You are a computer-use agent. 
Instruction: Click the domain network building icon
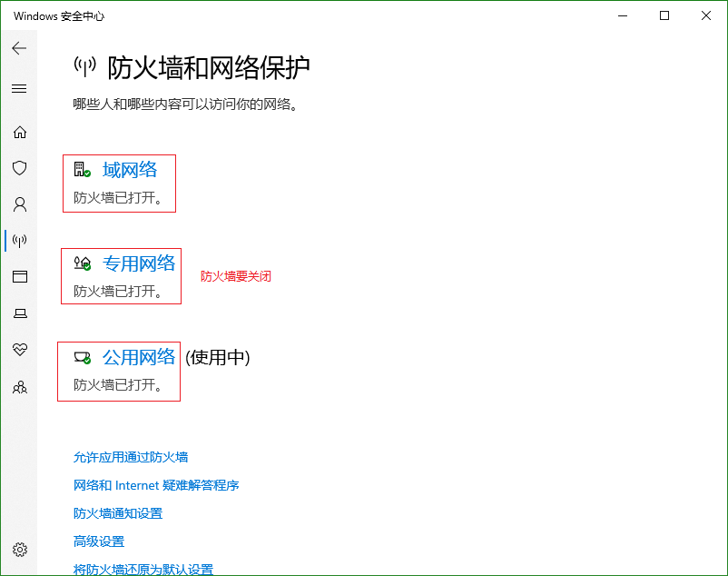pos(83,170)
